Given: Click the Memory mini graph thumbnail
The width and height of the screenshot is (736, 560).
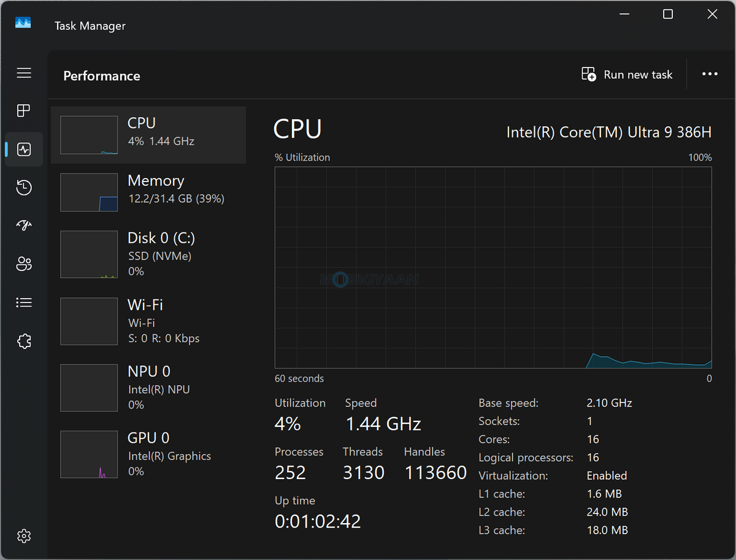Looking at the screenshot, I should [x=89, y=192].
